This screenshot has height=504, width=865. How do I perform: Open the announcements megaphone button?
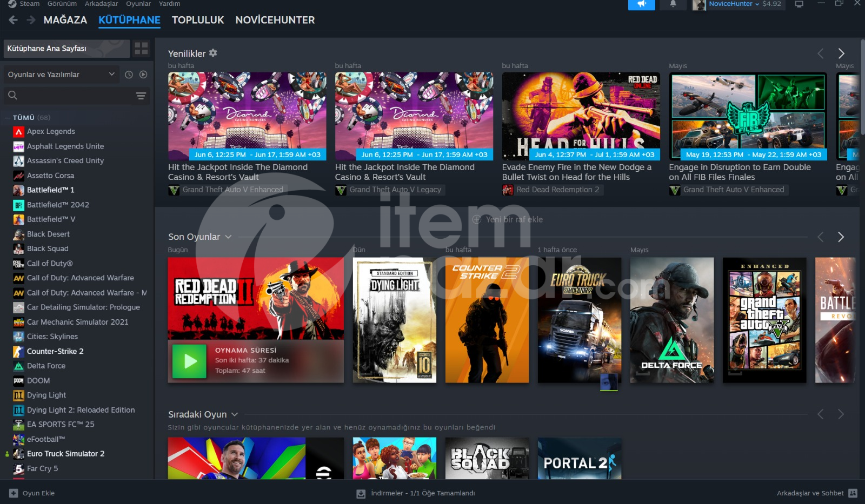pos(642,4)
